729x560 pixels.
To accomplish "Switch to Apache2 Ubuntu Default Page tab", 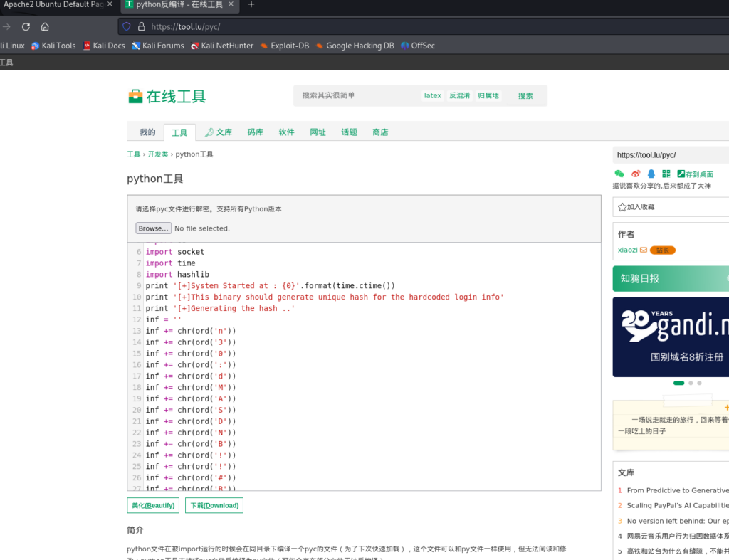I will point(53,5).
